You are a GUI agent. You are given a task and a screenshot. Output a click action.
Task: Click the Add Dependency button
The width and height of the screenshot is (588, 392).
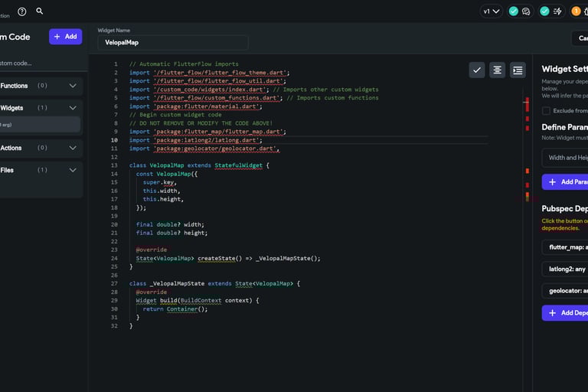tap(565, 313)
